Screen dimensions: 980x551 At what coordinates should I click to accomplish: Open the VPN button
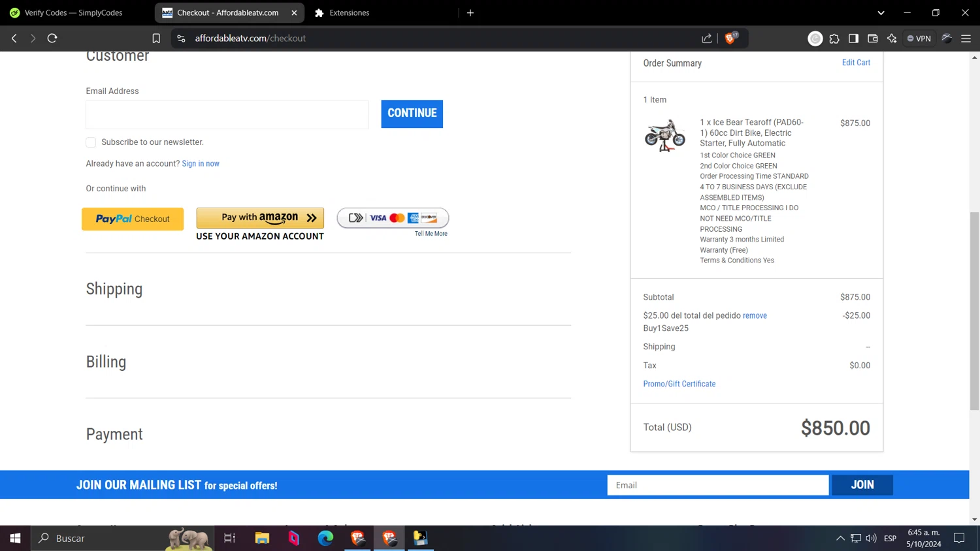pyautogui.click(x=919, y=39)
